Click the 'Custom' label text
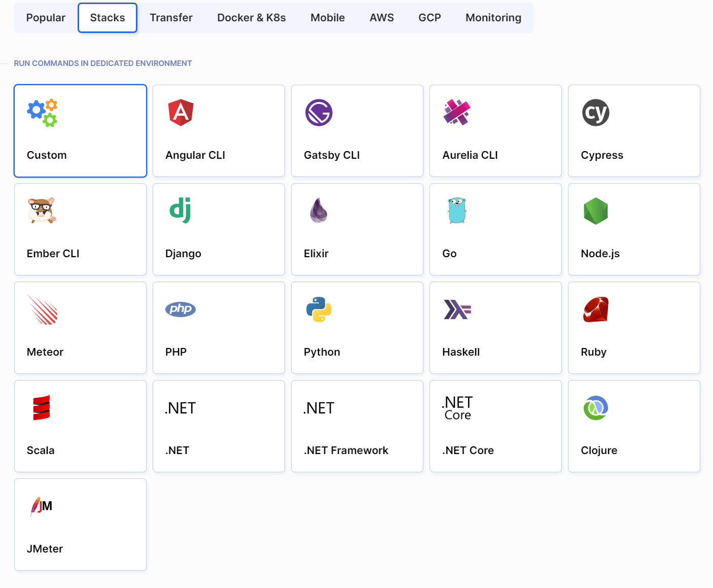This screenshot has height=588, width=713. 47,155
